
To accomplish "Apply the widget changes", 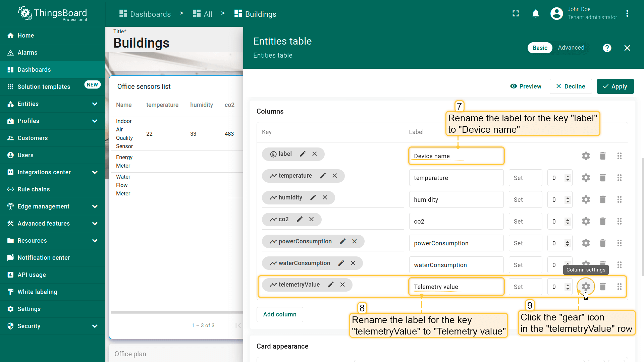I will pos(615,86).
